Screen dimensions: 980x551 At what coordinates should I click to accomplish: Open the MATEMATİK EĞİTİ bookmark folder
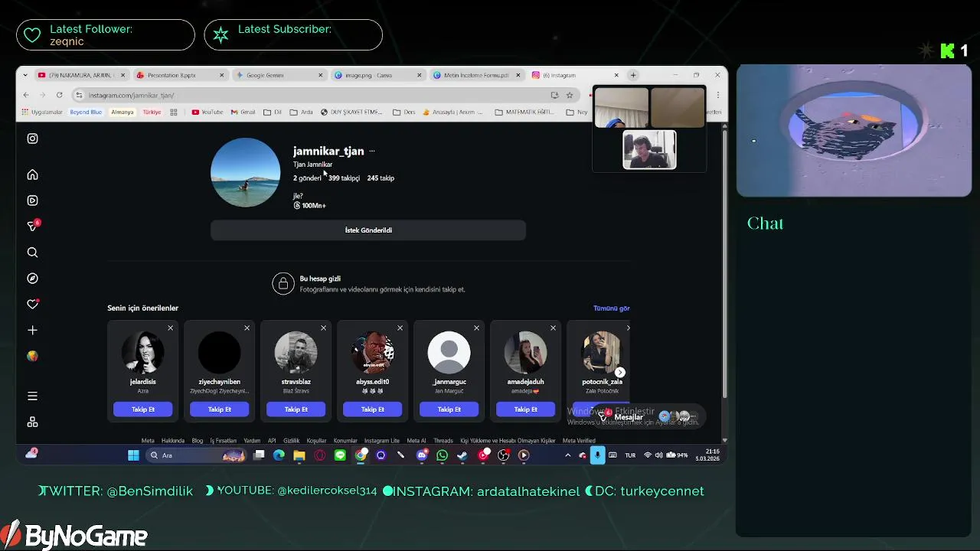(524, 112)
